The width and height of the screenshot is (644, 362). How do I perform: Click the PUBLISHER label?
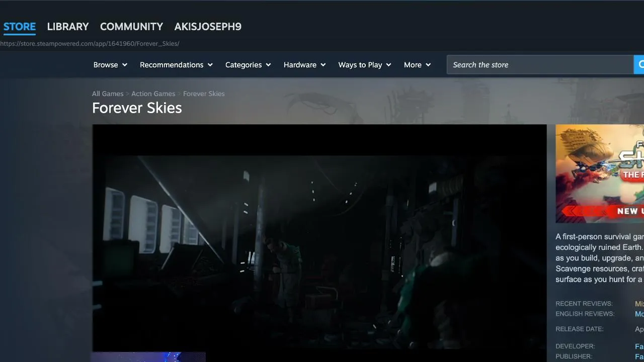tap(574, 356)
